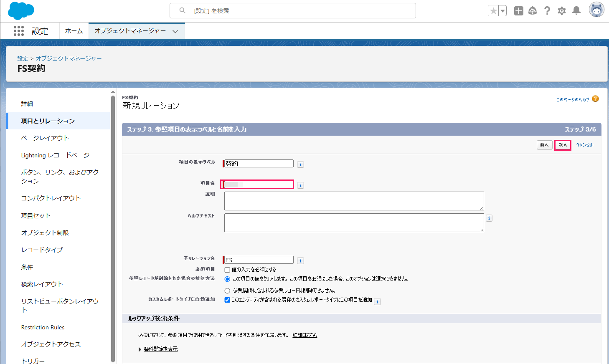The height and width of the screenshot is (364, 609).
Task: Select 参照レコードは削除できません radio option
Action: [227, 291]
